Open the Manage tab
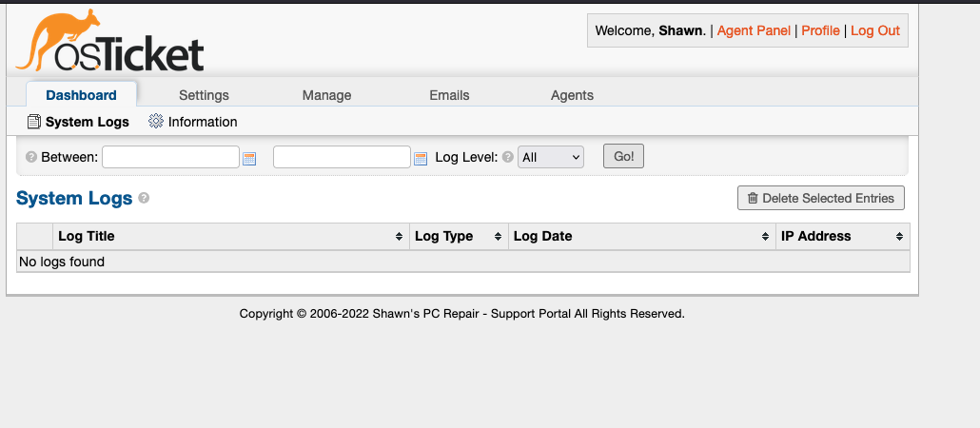The width and height of the screenshot is (980, 428). pyautogui.click(x=327, y=95)
